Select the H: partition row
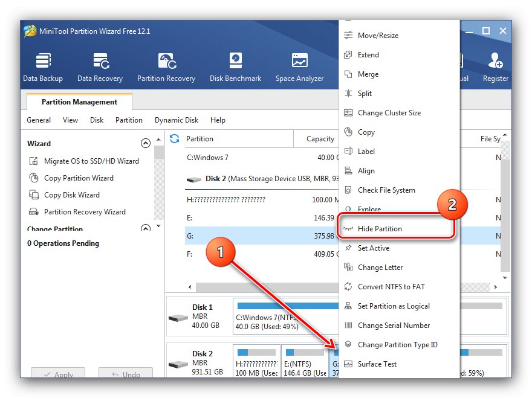 (262, 199)
